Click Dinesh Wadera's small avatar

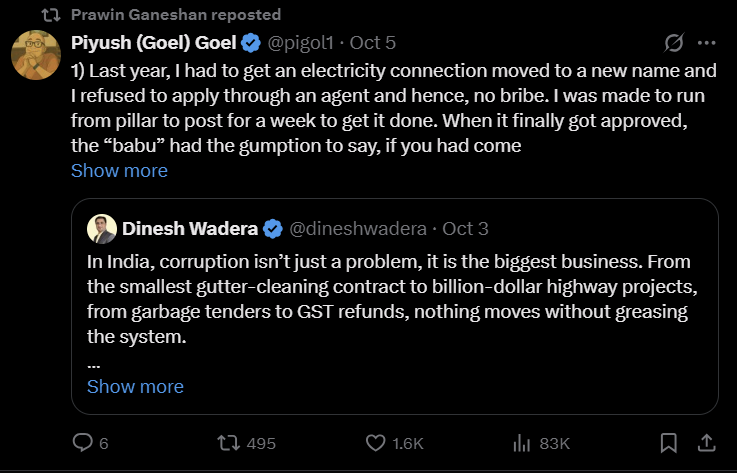[x=101, y=229]
